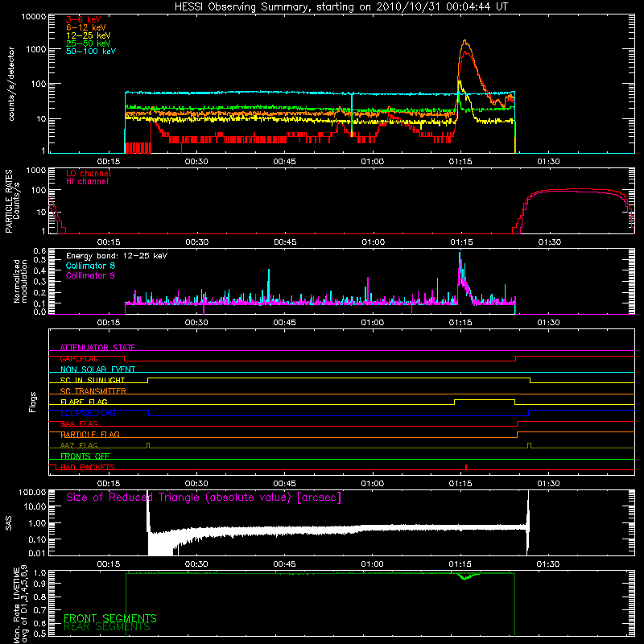The height and width of the screenshot is (644, 644).
Task: Click the Collimator 8 modulation peak near 01:15
Action: (460, 254)
